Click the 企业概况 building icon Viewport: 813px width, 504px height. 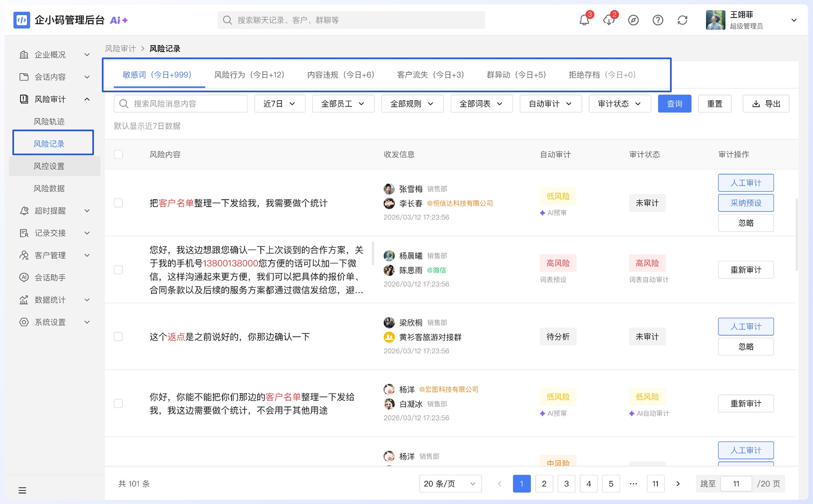24,54
